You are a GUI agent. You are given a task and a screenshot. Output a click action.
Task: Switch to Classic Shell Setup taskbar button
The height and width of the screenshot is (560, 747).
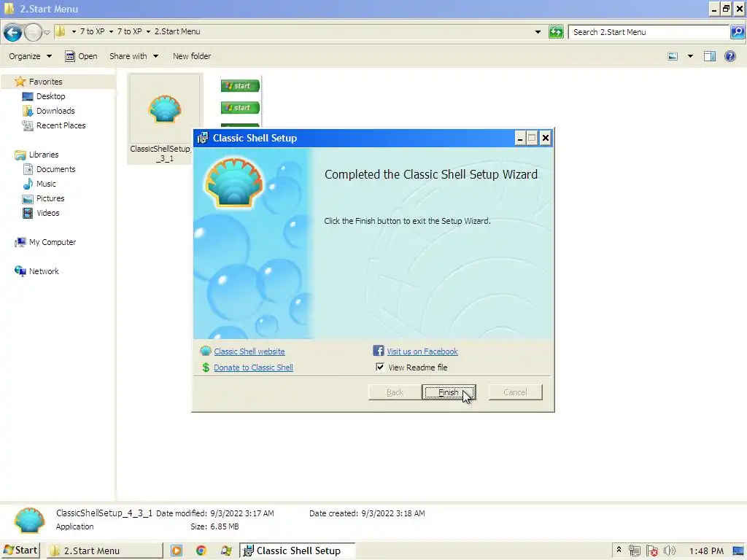[298, 551]
